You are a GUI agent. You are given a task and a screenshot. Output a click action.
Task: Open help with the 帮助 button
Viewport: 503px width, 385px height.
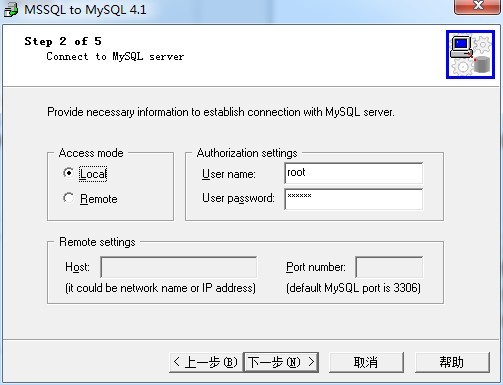pos(452,362)
